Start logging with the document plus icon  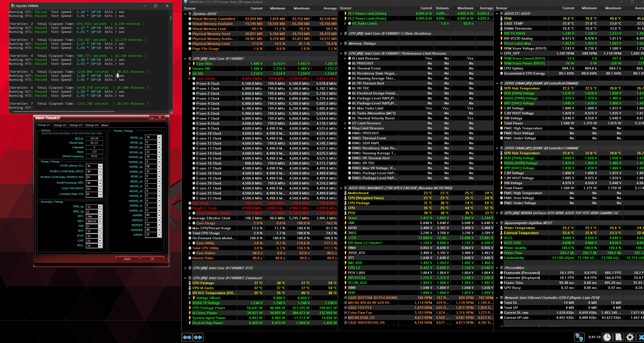click(x=619, y=337)
